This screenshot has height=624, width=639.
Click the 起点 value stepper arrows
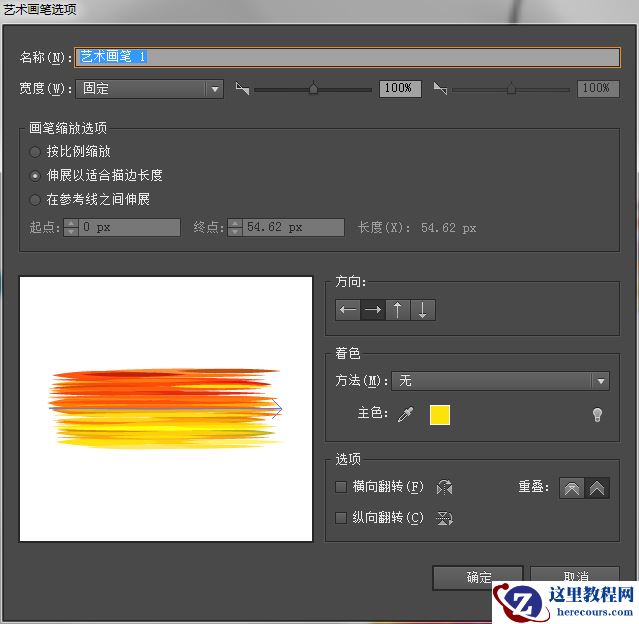[x=71, y=227]
